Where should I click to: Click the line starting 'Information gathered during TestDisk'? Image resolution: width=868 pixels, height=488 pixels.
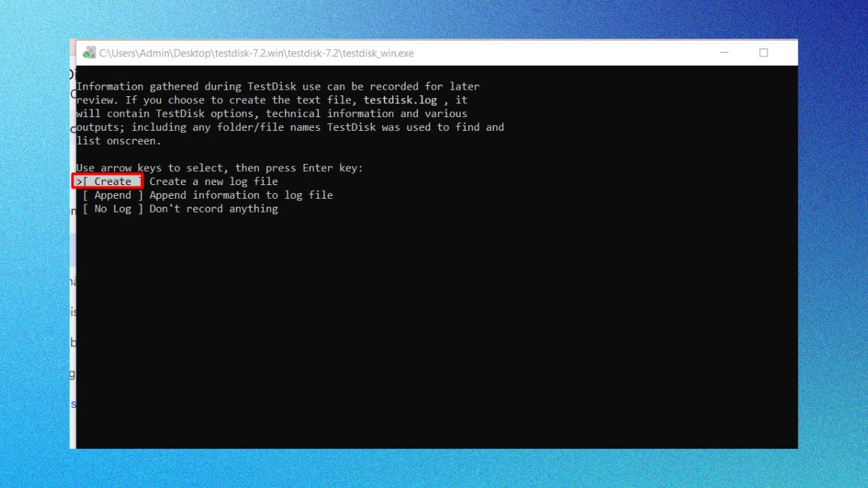click(x=278, y=86)
